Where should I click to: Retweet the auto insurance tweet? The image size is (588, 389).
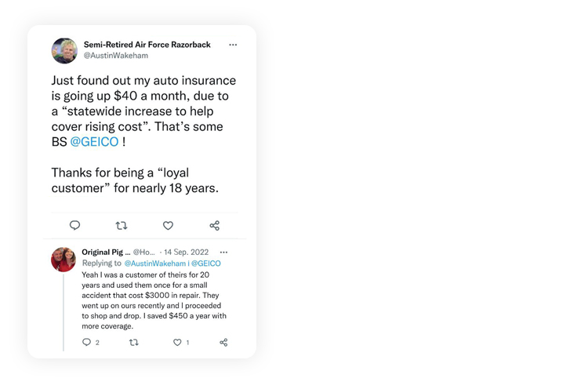[122, 226]
